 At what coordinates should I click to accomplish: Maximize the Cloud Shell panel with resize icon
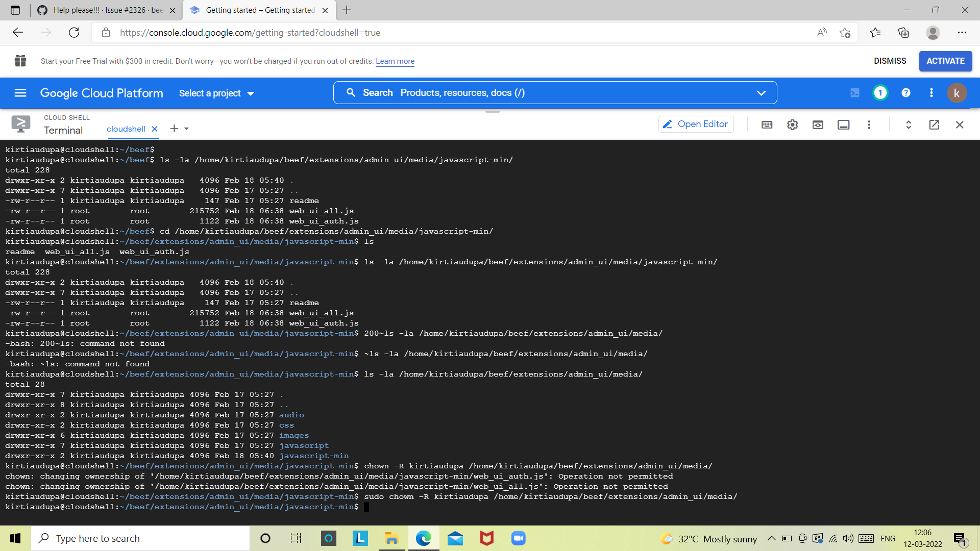pyautogui.click(x=908, y=124)
